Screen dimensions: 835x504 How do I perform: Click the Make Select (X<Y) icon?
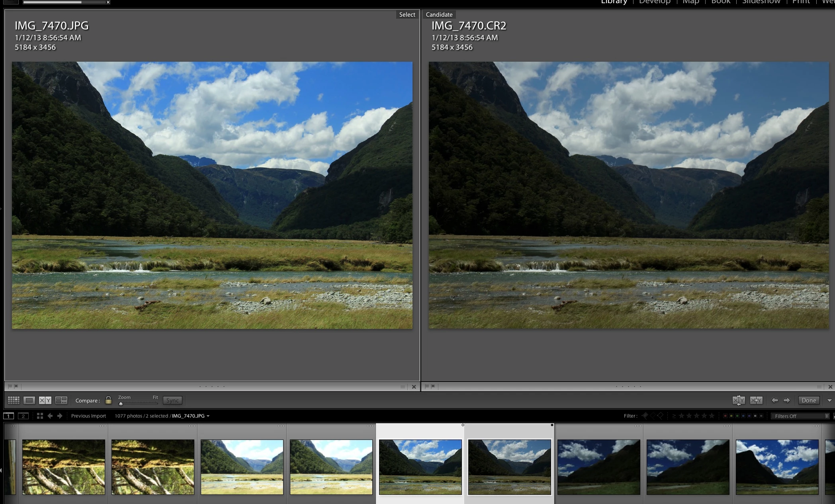tap(756, 400)
